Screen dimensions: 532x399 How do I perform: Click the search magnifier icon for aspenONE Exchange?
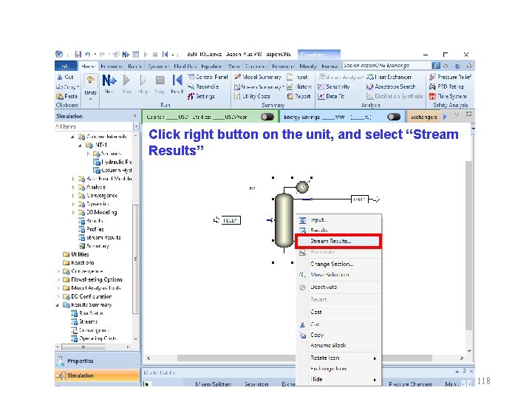436,65
